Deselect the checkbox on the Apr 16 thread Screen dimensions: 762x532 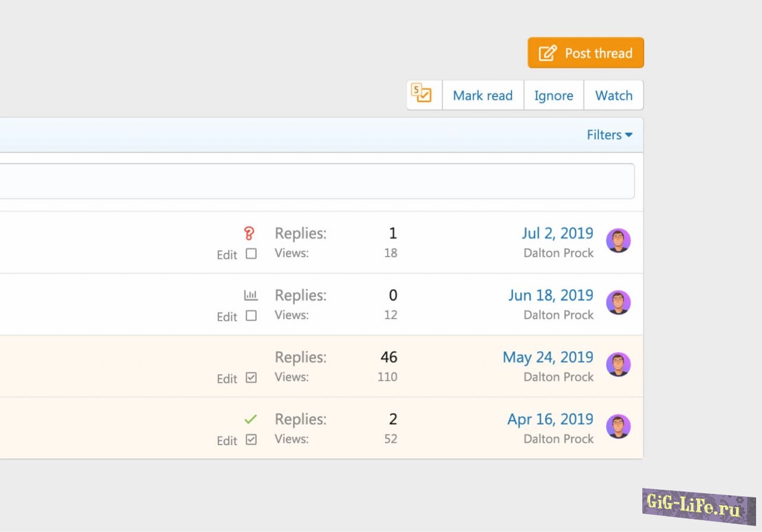(251, 440)
